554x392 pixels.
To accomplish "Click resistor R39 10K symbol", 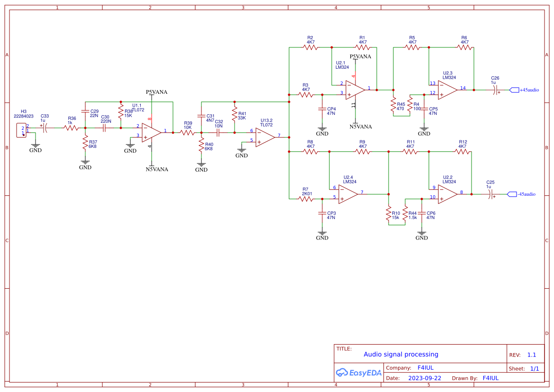I will click(187, 133).
